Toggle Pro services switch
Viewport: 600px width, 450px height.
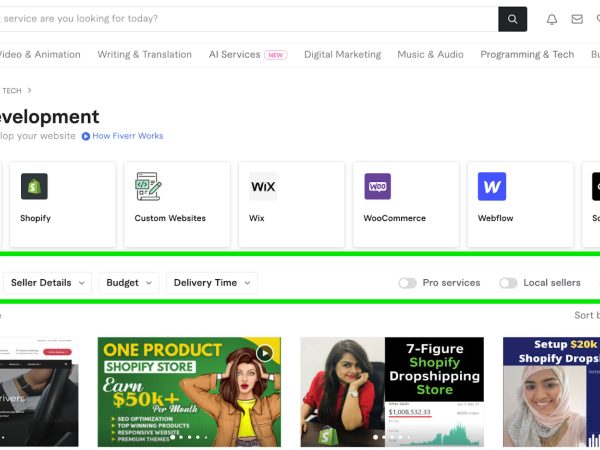click(x=407, y=283)
